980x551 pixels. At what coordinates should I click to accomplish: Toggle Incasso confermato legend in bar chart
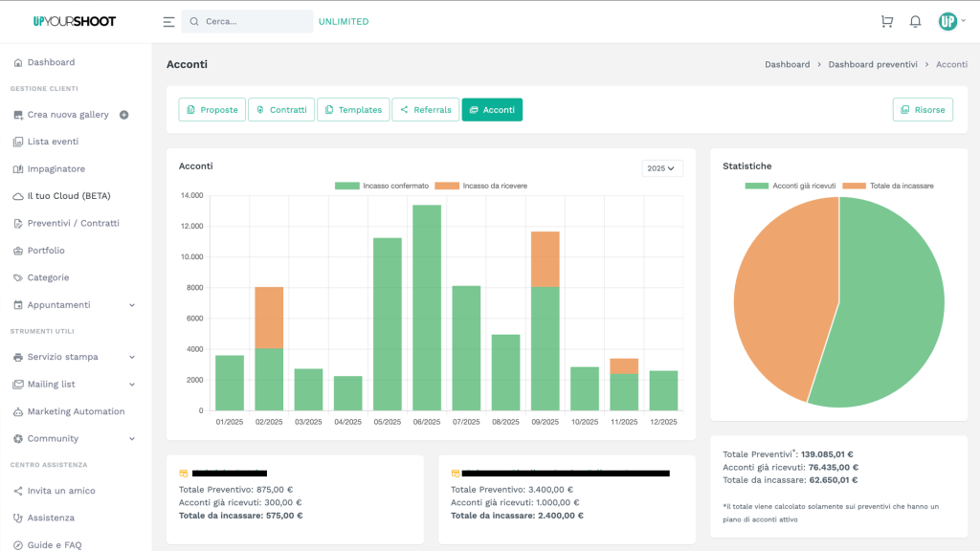pos(382,186)
